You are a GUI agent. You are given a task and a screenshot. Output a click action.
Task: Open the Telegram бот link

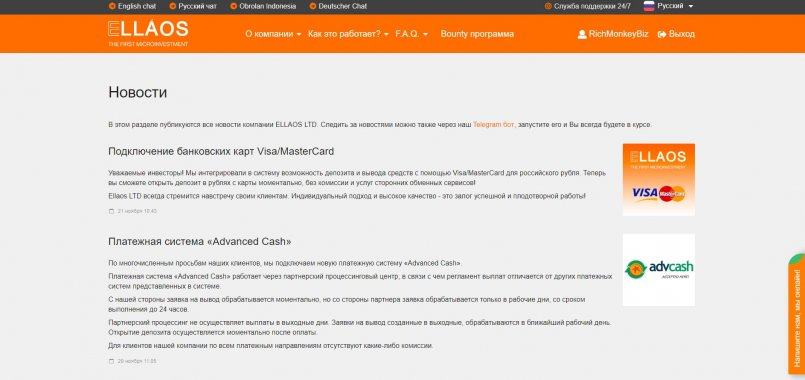493,125
